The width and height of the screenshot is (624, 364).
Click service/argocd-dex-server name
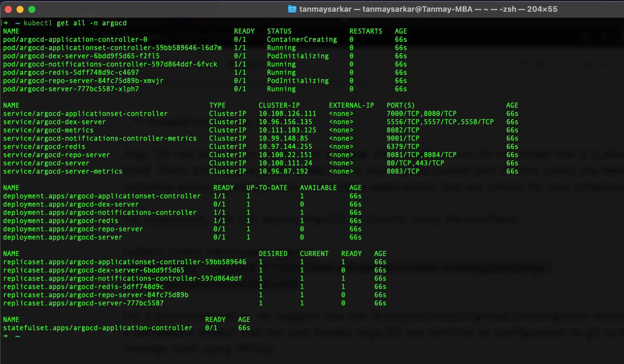tap(54, 122)
